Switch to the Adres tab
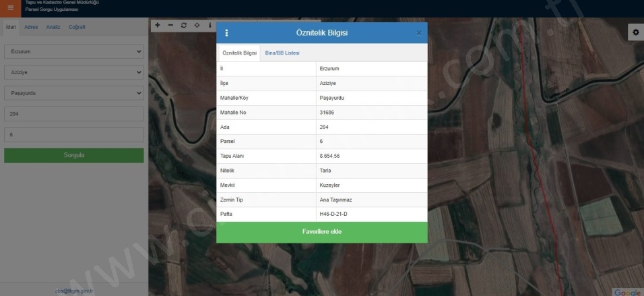Viewport: 644px width, 296px height. coord(31,27)
